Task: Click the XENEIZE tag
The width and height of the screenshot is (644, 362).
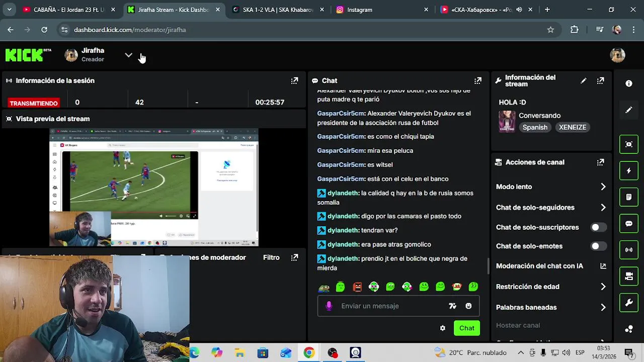Action: pyautogui.click(x=573, y=127)
